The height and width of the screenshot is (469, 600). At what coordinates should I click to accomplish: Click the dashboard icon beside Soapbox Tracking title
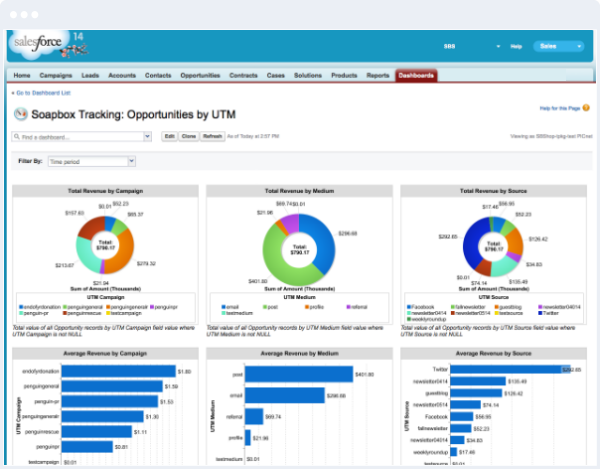point(21,114)
